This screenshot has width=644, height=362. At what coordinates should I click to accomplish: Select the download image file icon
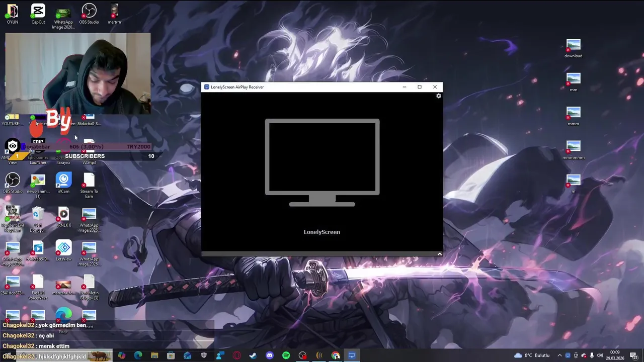[573, 48]
